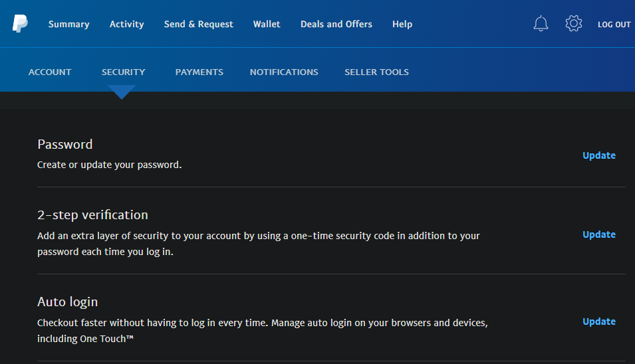Click Update for 2-step verification
The image size is (635, 364).
coord(599,234)
